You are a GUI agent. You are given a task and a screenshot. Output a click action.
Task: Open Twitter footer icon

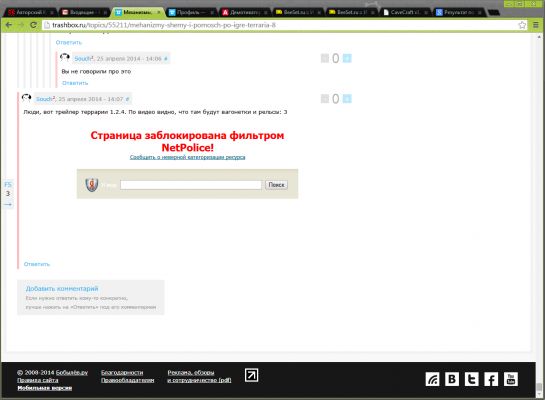[472, 379]
